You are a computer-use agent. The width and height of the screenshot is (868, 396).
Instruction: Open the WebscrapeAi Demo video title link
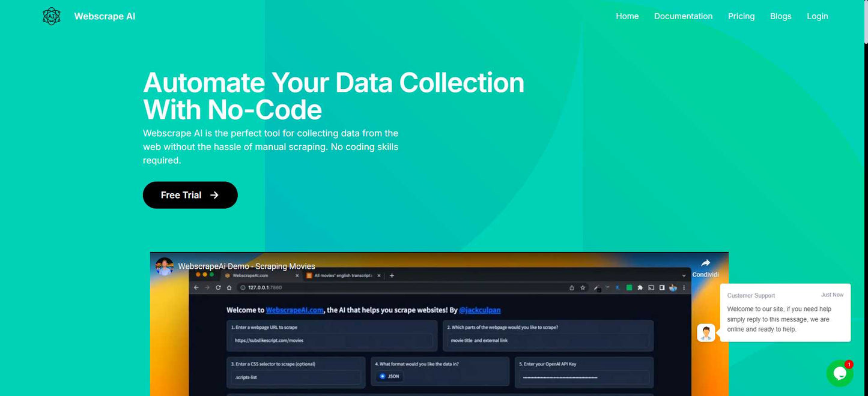tap(246, 266)
